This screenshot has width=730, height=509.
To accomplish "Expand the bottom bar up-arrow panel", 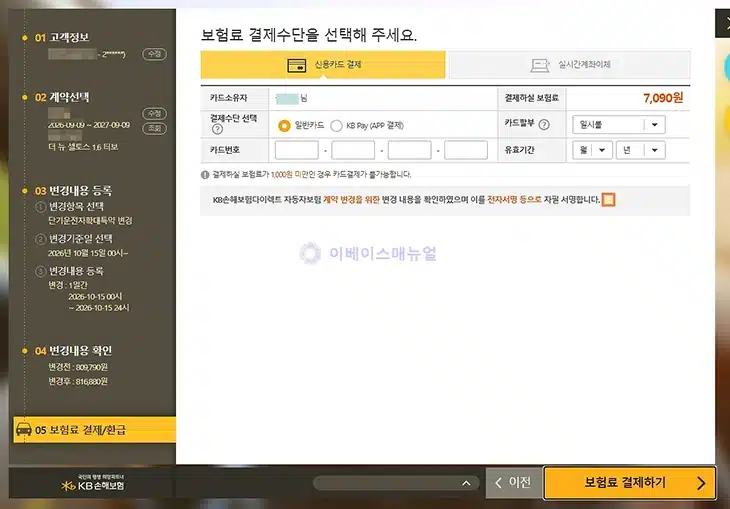I will (x=466, y=483).
